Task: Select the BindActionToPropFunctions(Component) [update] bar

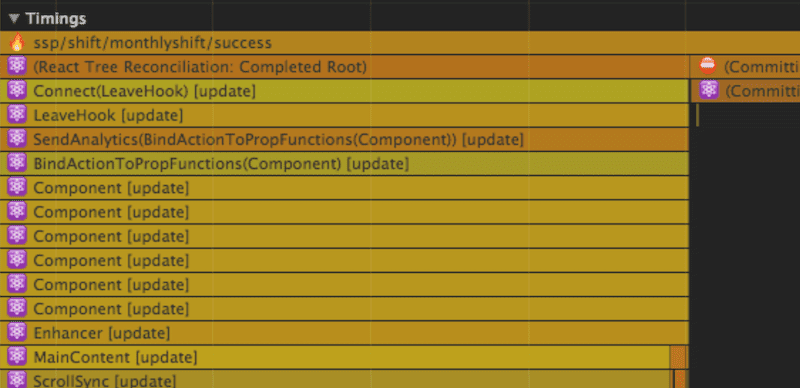Action: click(344, 164)
